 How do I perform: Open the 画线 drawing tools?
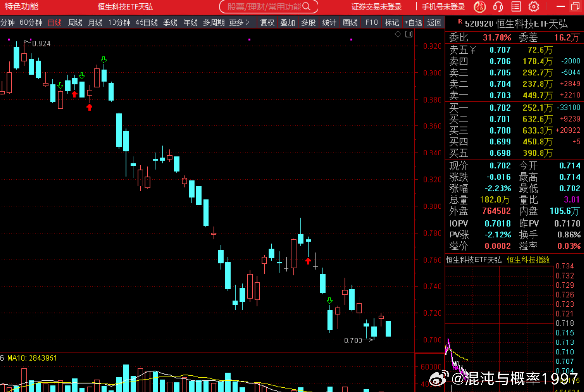(x=350, y=22)
